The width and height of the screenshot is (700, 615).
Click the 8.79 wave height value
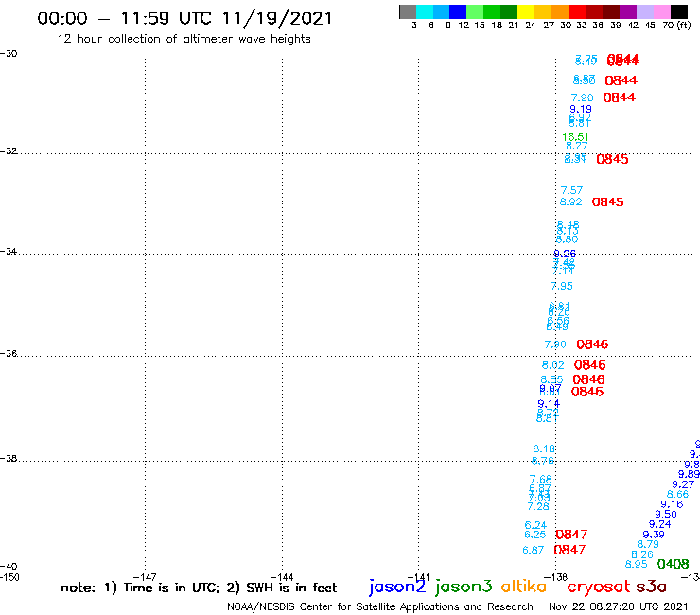pyautogui.click(x=648, y=544)
